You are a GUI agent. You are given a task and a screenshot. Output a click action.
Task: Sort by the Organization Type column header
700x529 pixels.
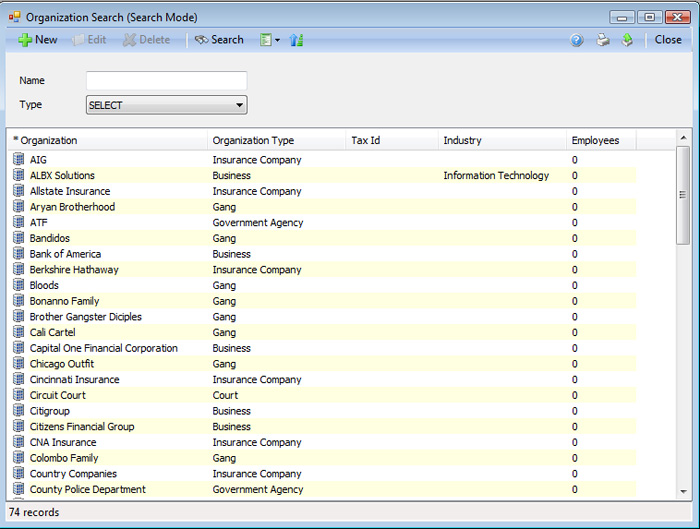tap(276, 141)
